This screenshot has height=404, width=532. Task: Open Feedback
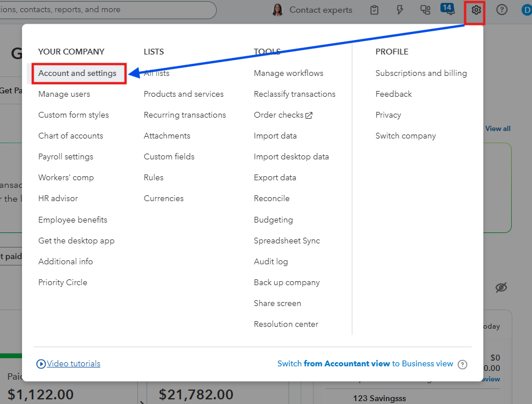(x=393, y=94)
